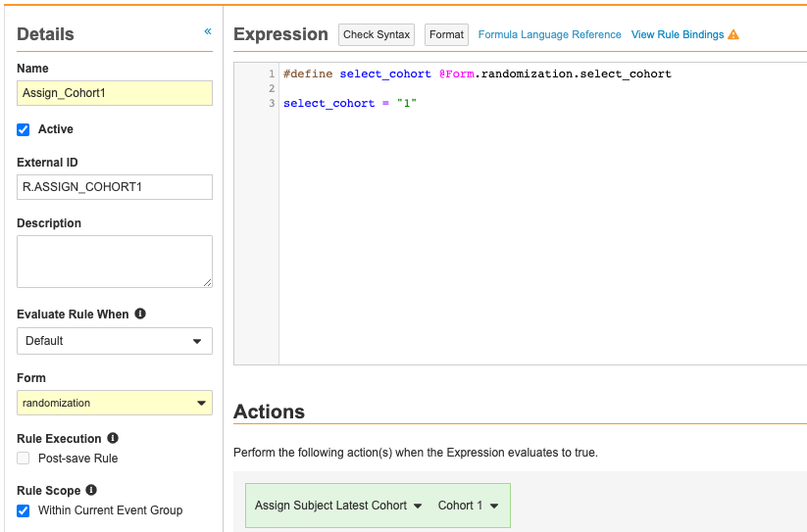
Task: Toggle the Within Current Event Group checkbox
Action: [x=24, y=510]
